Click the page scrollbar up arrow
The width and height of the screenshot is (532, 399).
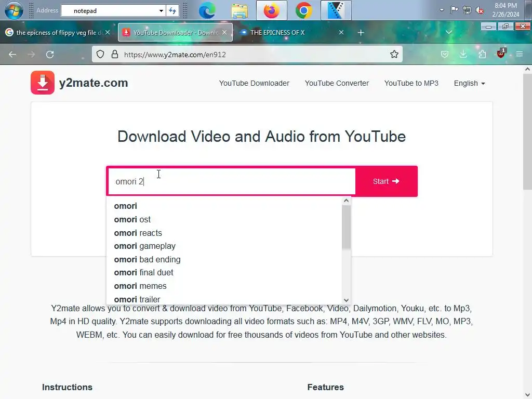coord(527,69)
